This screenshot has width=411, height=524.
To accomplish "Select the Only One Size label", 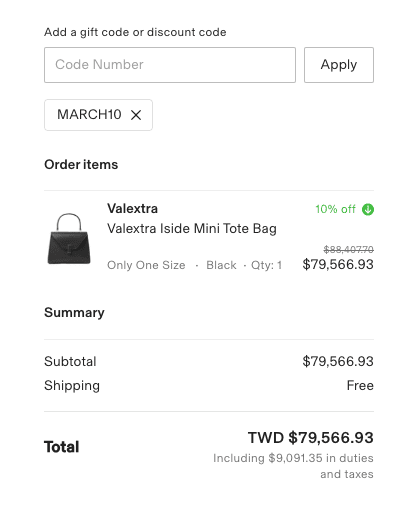I will [146, 265].
